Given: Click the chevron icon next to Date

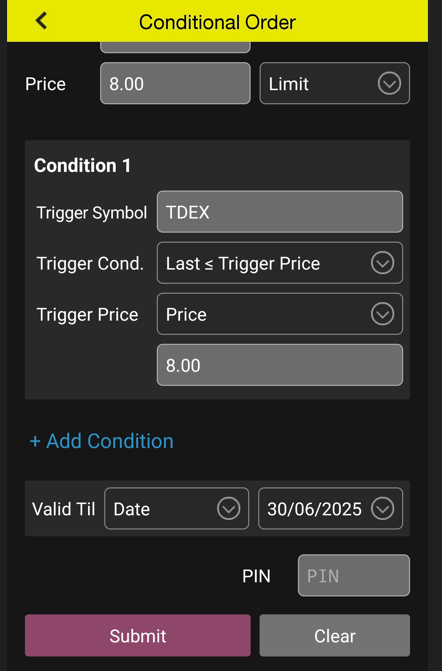Looking at the screenshot, I should pyautogui.click(x=228, y=509).
